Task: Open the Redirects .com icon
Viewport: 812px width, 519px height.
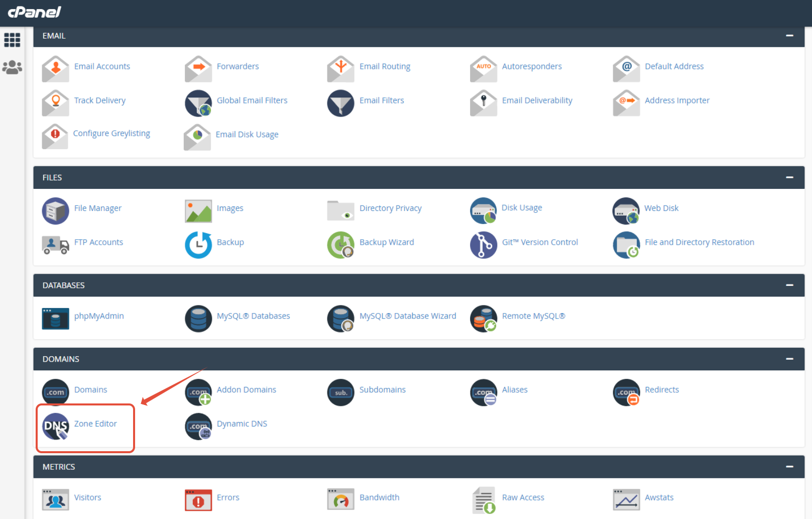Action: [626, 392]
